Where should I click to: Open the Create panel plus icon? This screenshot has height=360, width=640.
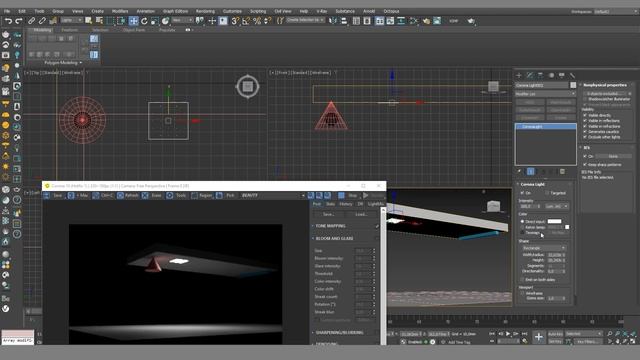pos(519,76)
